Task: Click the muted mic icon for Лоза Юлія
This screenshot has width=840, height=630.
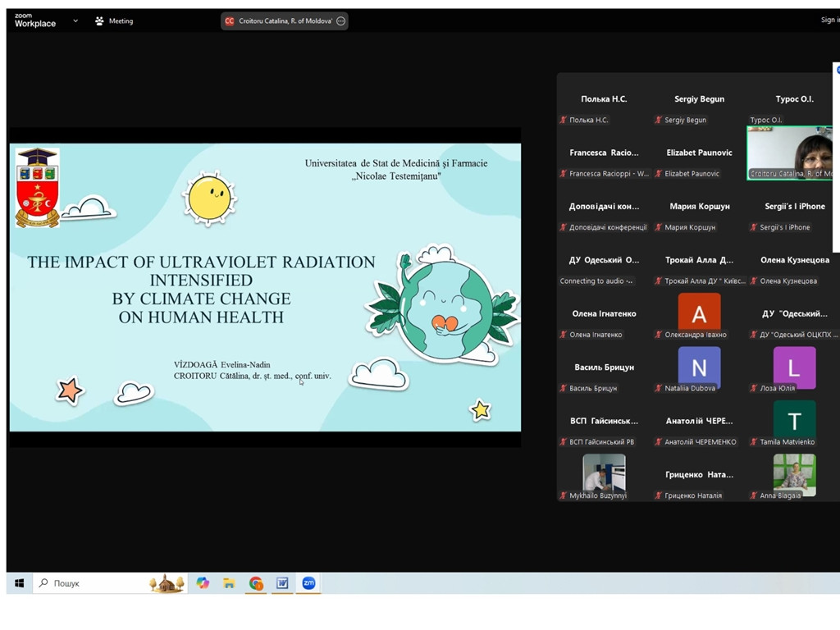Action: tap(754, 388)
